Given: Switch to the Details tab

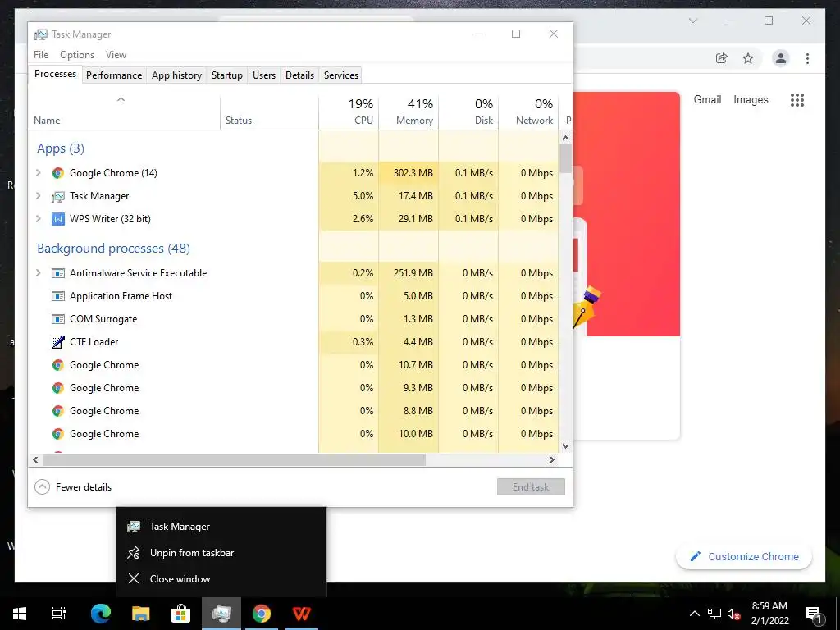Looking at the screenshot, I should click(300, 75).
